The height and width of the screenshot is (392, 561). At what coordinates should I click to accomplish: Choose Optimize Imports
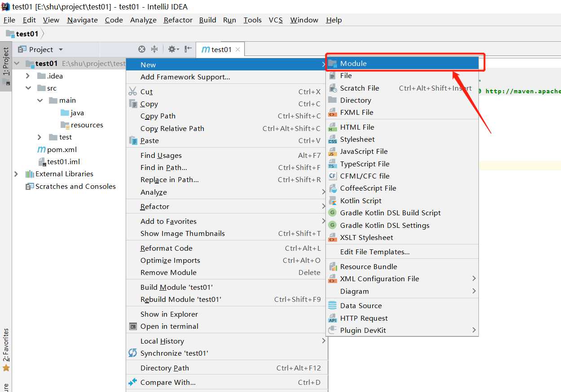pos(227,260)
